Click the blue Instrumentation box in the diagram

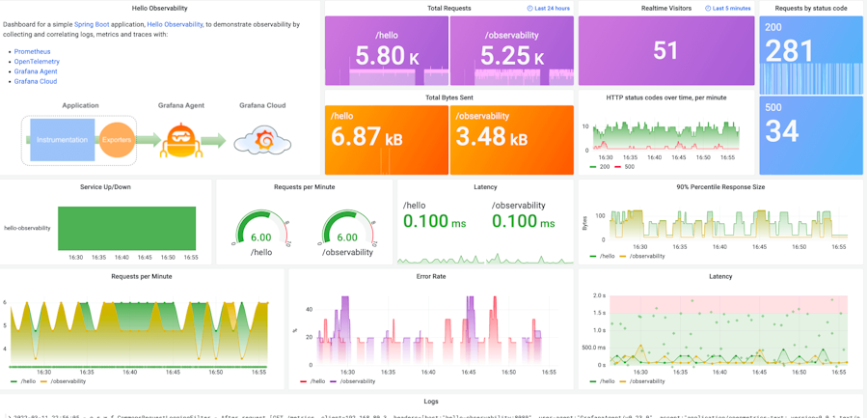pyautogui.click(x=62, y=140)
